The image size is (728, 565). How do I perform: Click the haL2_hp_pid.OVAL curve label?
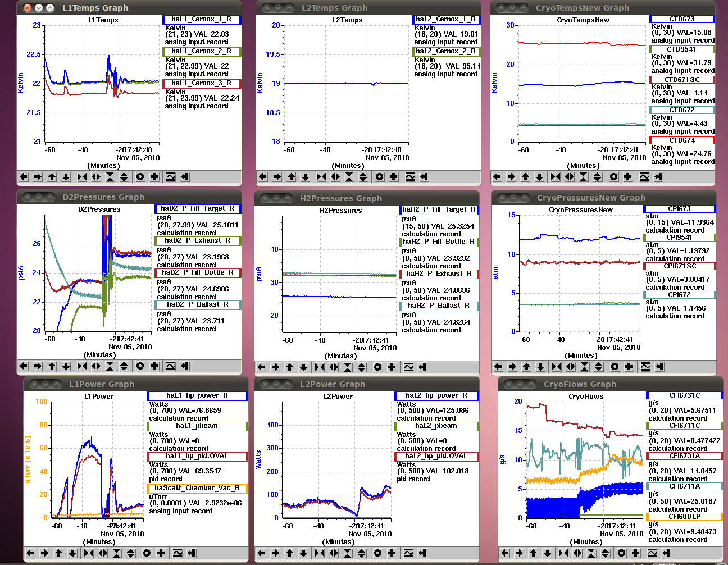point(436,456)
